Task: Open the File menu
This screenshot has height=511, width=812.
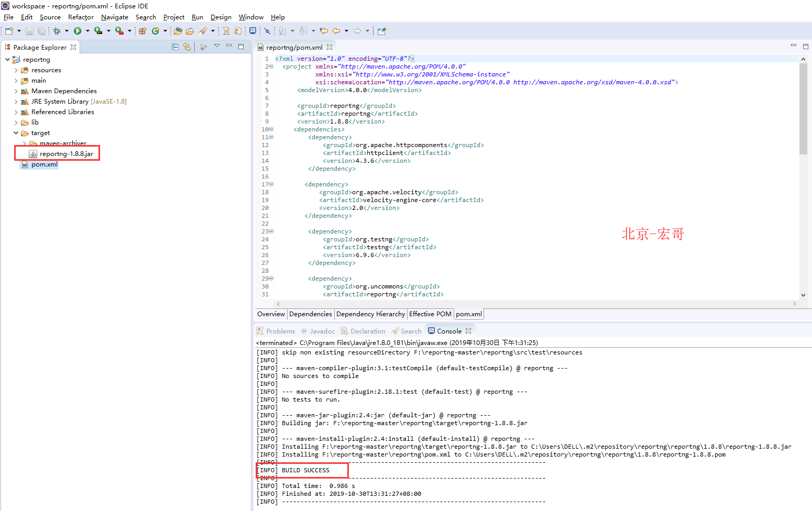Action: (x=8, y=17)
